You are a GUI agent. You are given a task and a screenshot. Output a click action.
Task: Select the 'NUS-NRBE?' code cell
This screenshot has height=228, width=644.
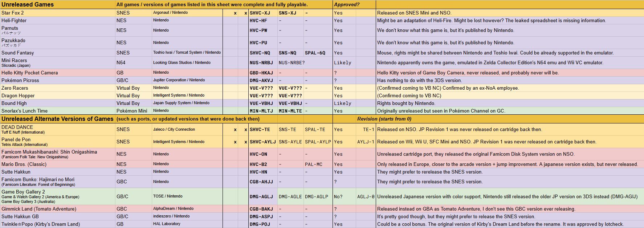[x=292, y=62]
